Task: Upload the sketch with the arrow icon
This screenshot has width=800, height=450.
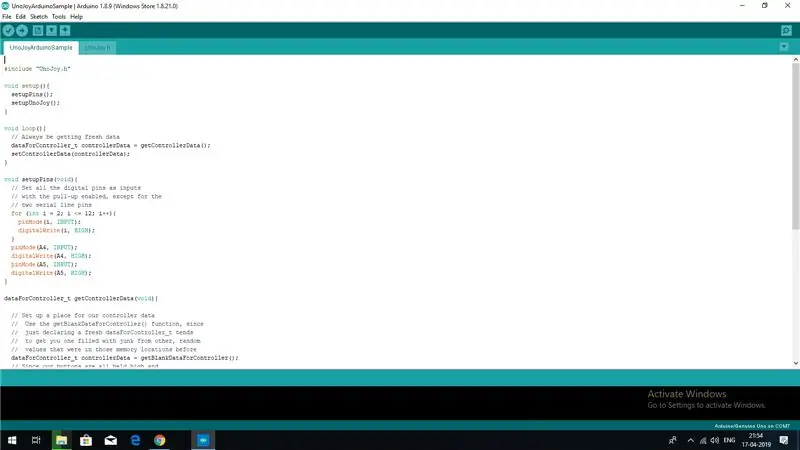Action: (x=22, y=31)
